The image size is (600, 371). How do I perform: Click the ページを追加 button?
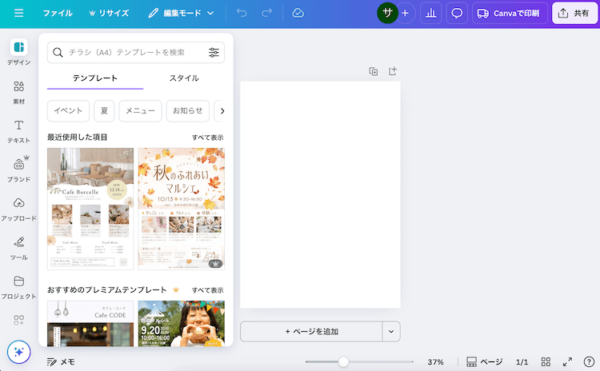pos(311,331)
